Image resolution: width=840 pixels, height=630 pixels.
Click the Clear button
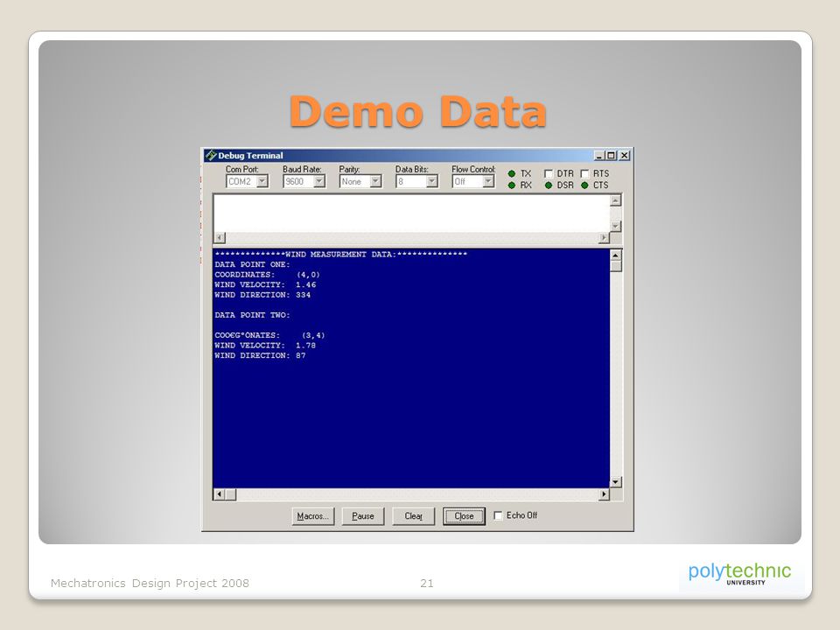tap(413, 516)
